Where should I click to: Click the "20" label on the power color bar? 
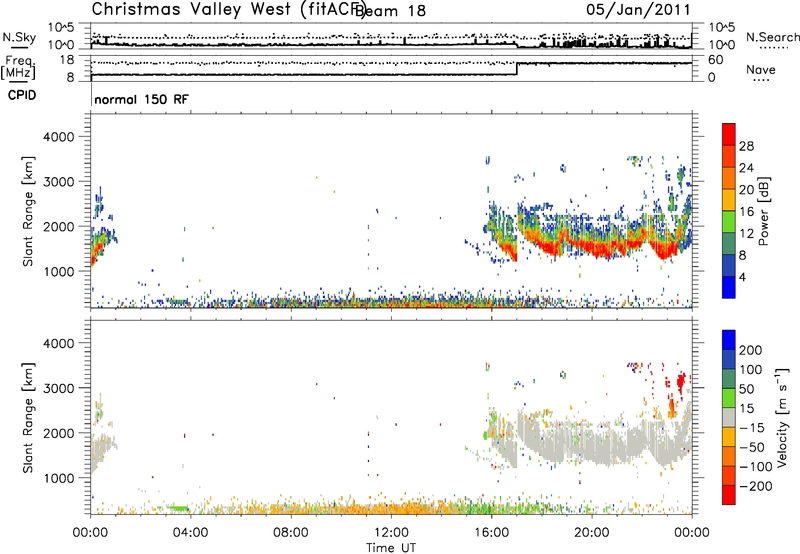pos(746,190)
